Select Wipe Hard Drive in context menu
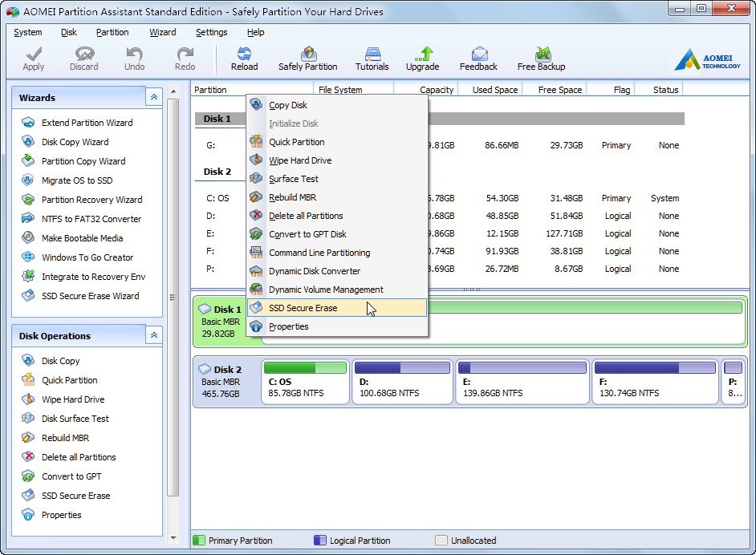The width and height of the screenshot is (756, 555). point(299,160)
